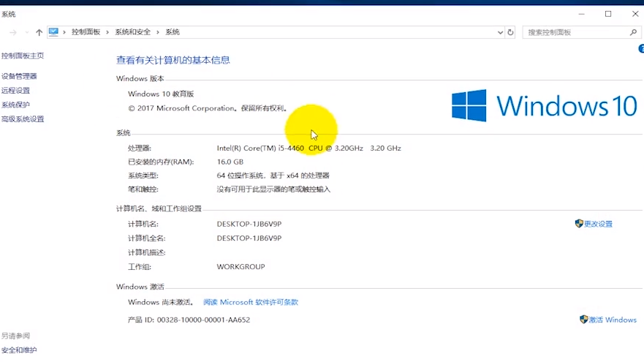Open 安全和维护 link
The height and width of the screenshot is (362, 644).
click(19, 350)
